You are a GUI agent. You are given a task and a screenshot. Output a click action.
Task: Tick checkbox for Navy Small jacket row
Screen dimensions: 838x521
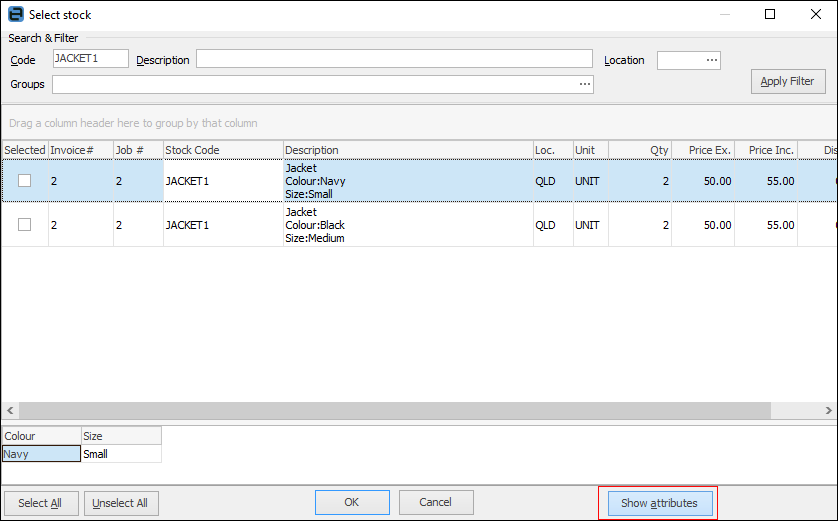pos(25,181)
